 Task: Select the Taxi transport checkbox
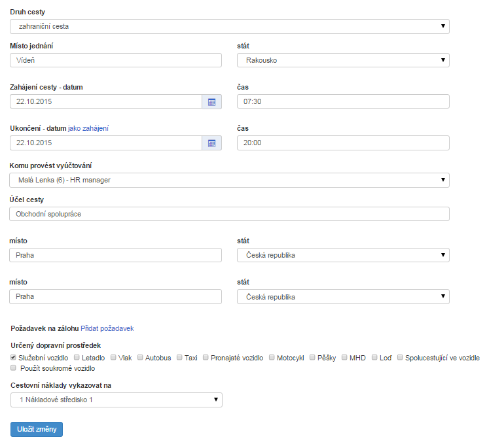179,358
